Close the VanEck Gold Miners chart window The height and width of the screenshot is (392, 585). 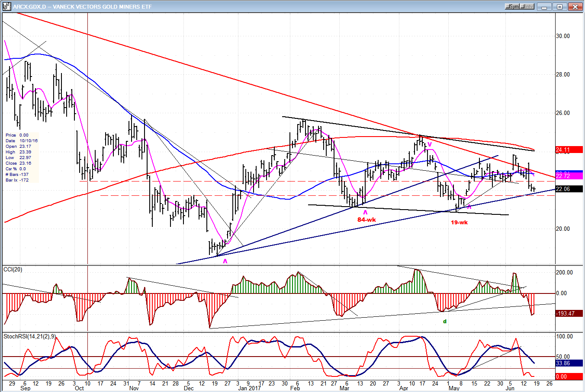[x=575, y=6]
